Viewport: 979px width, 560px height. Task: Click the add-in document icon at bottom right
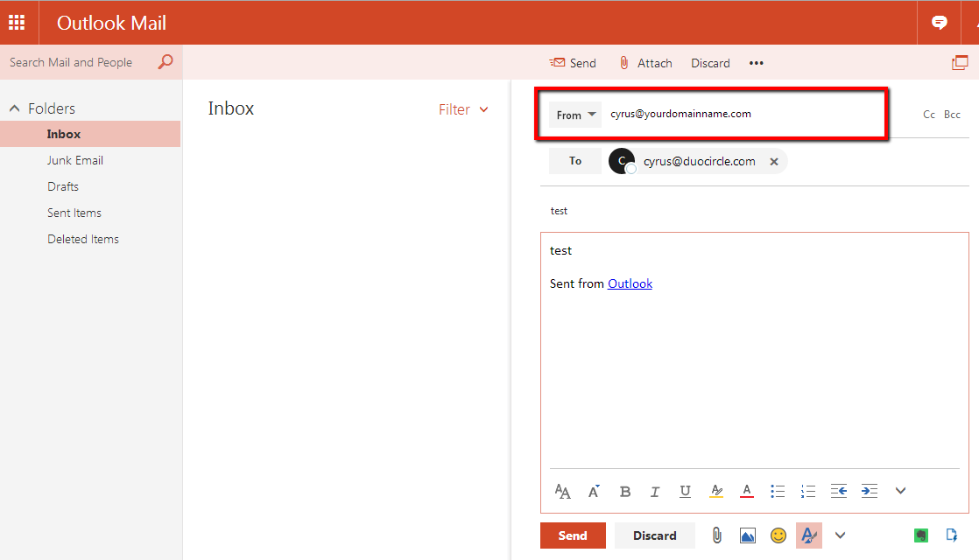point(952,535)
